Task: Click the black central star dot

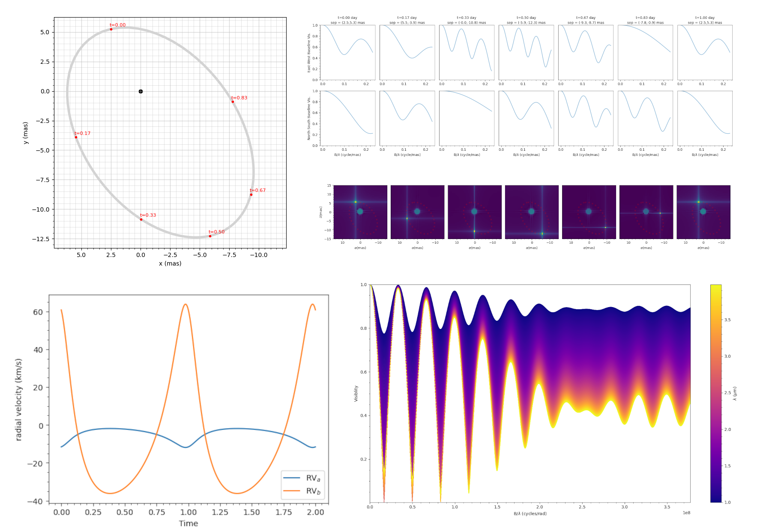Action: tap(141, 91)
